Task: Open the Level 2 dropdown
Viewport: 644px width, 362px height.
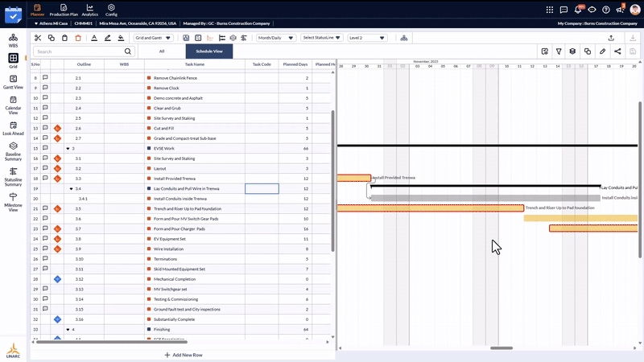Action: coord(367,38)
